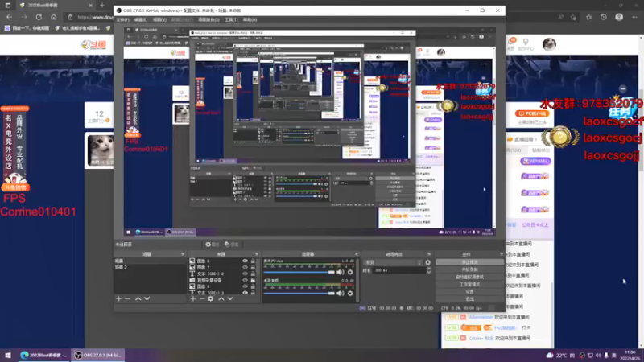
Task: Pop out the Sources dock panel
Action: click(256, 254)
